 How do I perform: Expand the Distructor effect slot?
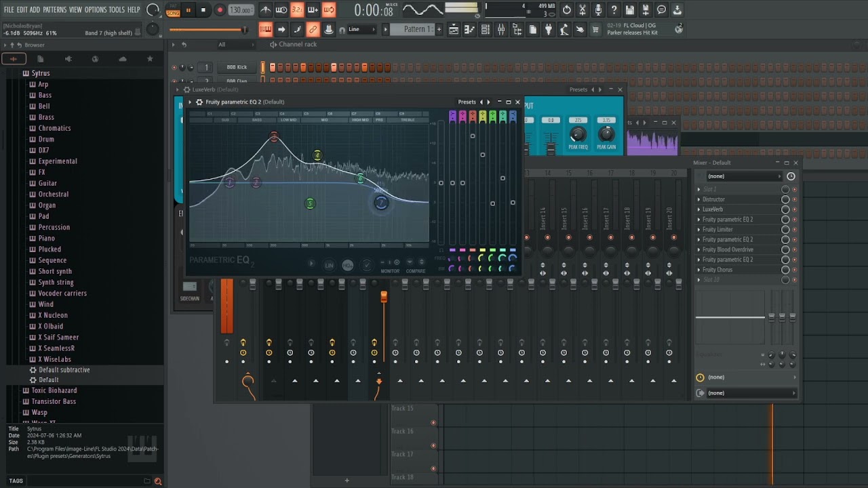(699, 200)
